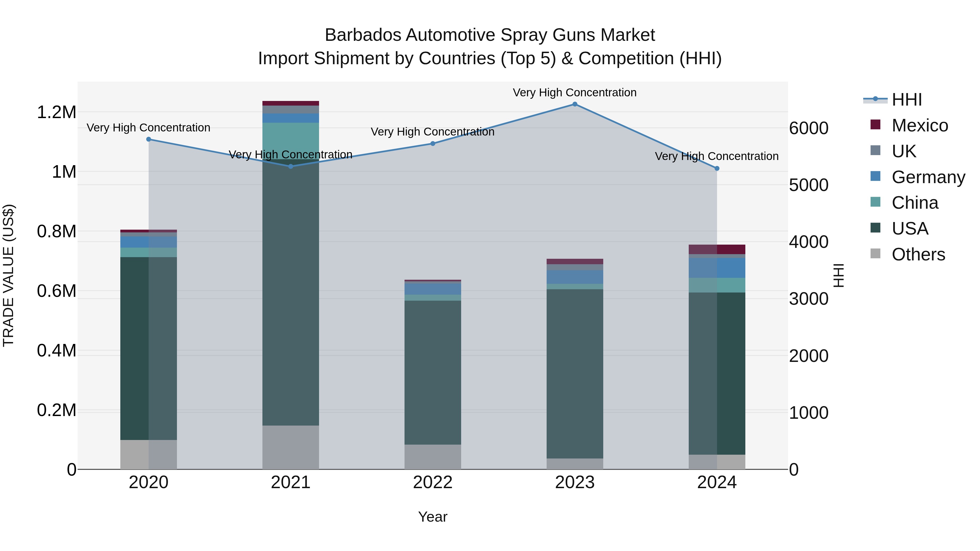
Task: Click the Very High Concentration label above 2020
Action: tap(149, 127)
